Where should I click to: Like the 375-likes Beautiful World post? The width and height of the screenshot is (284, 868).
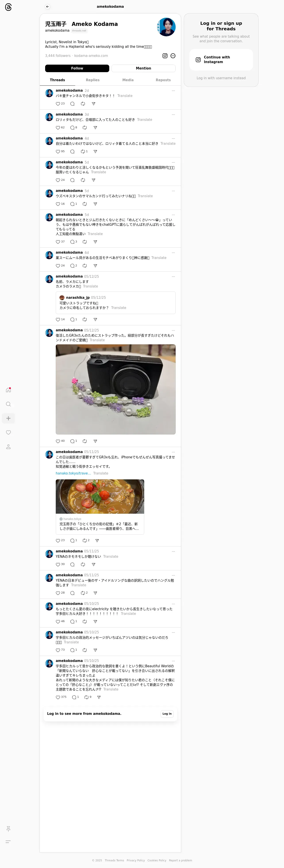click(x=58, y=697)
